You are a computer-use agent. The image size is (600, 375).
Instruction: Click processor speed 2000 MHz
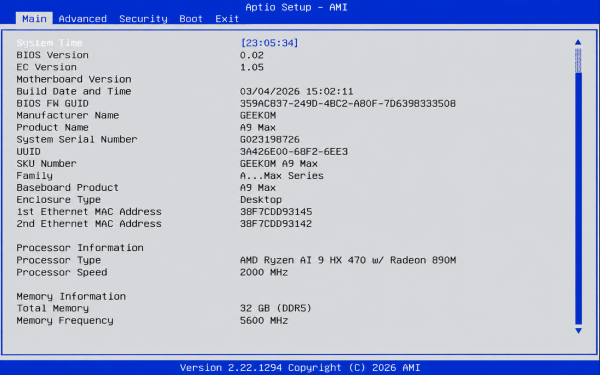[264, 272]
